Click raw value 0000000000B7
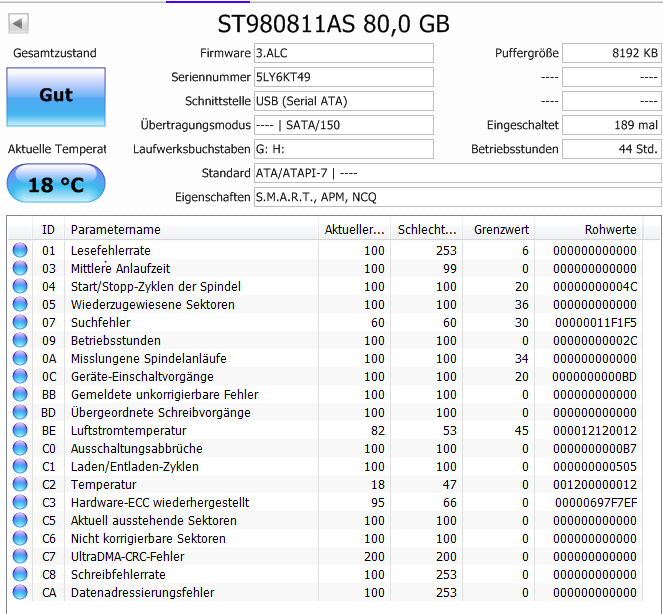 [595, 448]
